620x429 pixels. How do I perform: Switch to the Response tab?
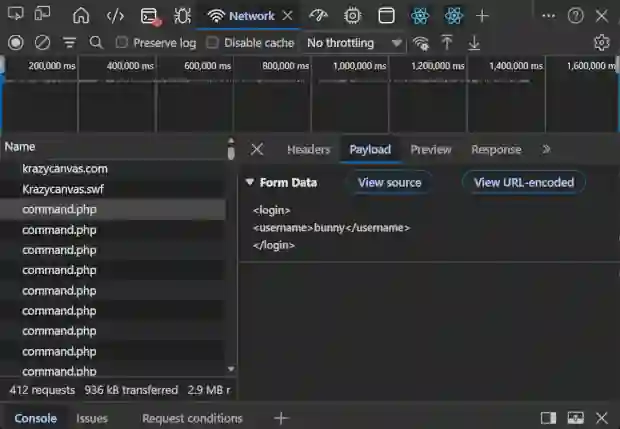pyautogui.click(x=496, y=149)
